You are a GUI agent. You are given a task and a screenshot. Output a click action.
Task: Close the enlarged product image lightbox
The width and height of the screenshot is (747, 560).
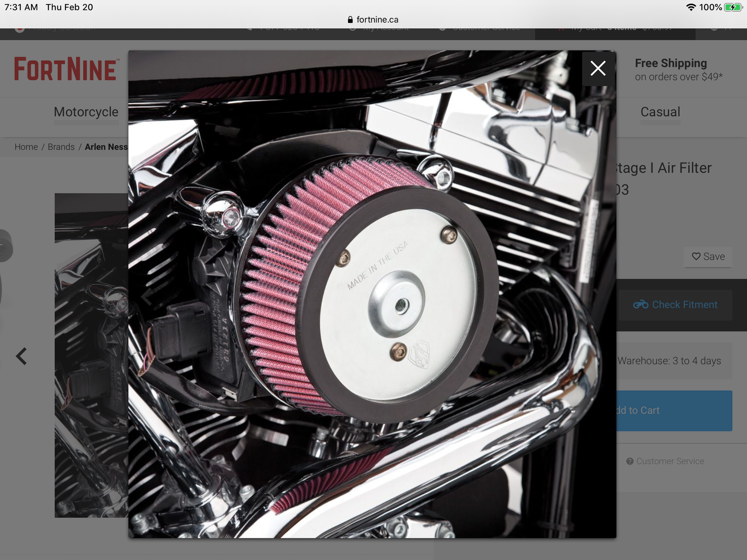point(598,69)
